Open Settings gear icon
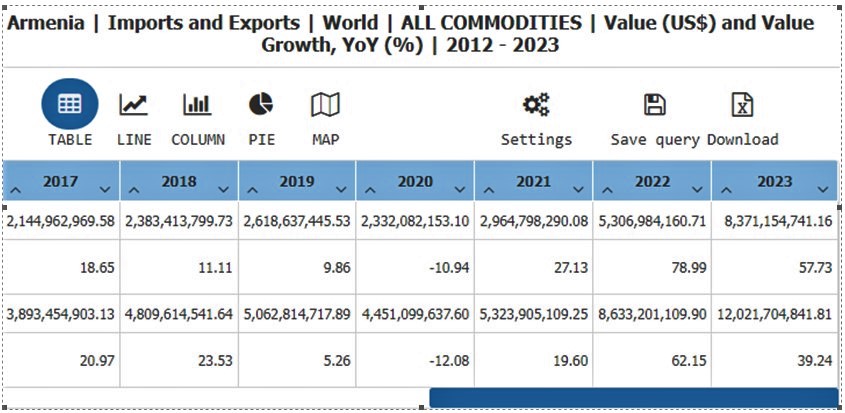 (x=536, y=105)
